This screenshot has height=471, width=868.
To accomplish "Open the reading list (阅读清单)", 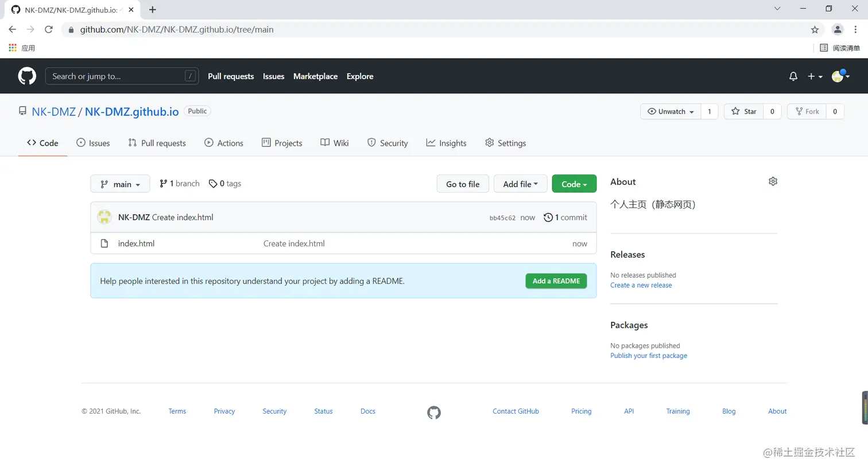I will (x=840, y=48).
